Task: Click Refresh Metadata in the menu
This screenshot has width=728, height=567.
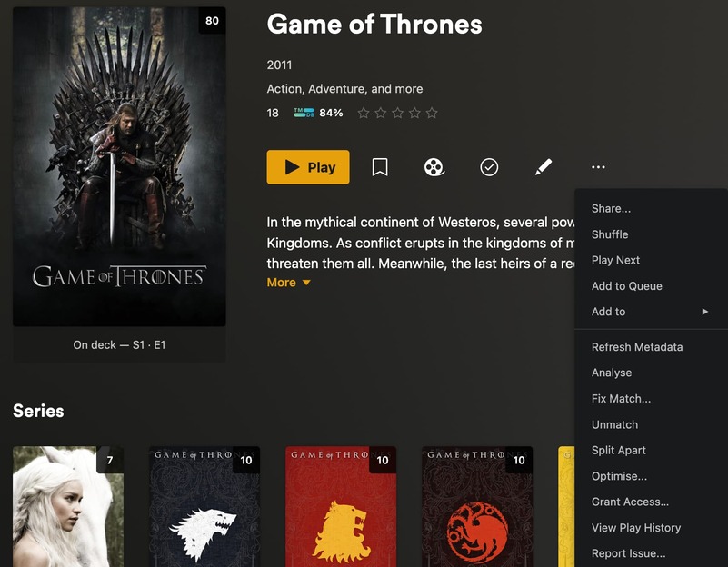Action: tap(651, 347)
